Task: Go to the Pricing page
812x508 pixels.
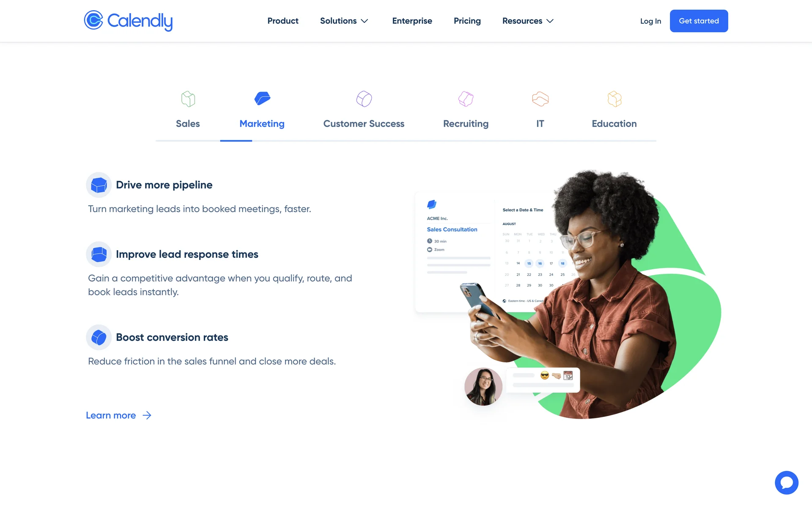Action: point(467,21)
